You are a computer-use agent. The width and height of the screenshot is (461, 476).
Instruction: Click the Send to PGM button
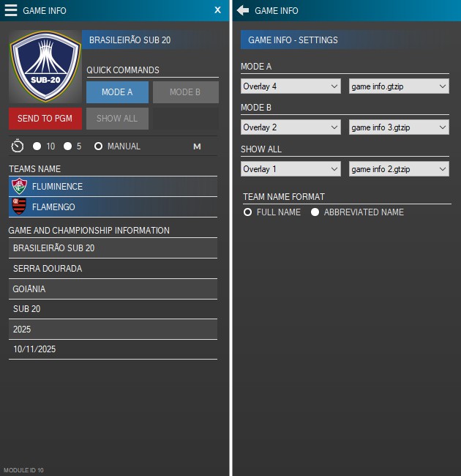45,119
